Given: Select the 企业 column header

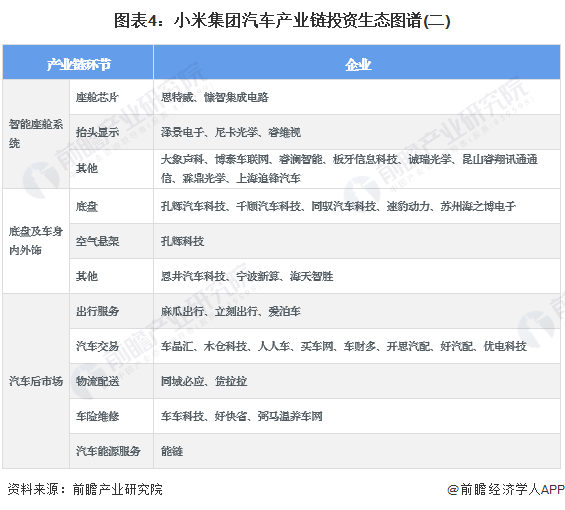Looking at the screenshot, I should point(357,62).
